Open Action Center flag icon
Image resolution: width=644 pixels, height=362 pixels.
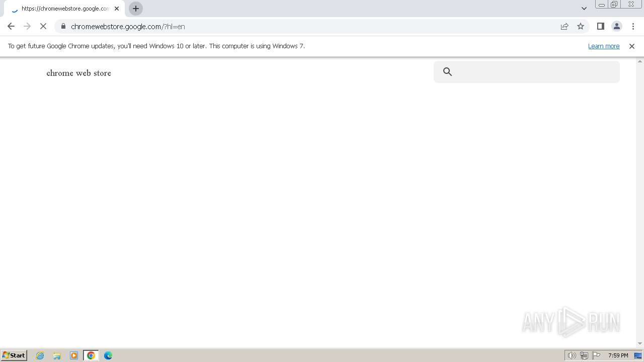[x=596, y=355]
